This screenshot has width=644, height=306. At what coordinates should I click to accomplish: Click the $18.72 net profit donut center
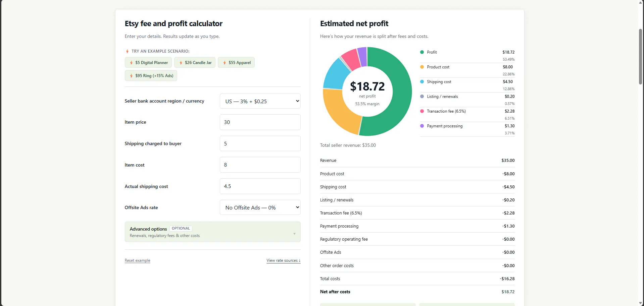click(367, 86)
